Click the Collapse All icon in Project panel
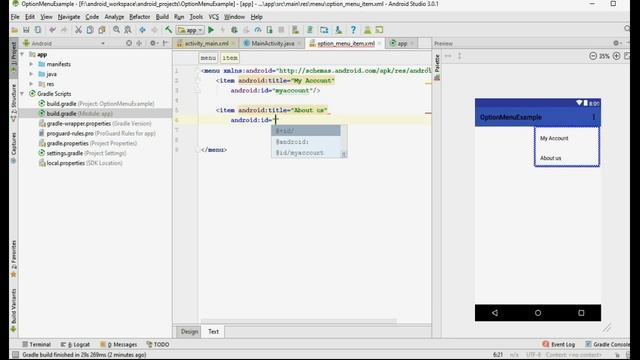This screenshot has height=360, width=640. (x=139, y=43)
